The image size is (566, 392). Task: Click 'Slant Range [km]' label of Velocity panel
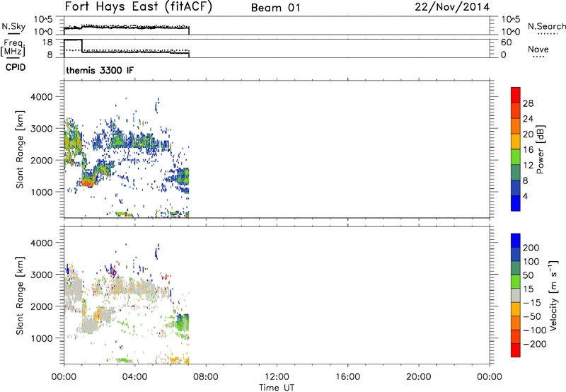20,295
